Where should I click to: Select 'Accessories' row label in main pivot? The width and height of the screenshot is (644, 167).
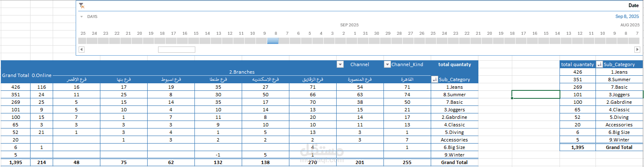coord(455,140)
